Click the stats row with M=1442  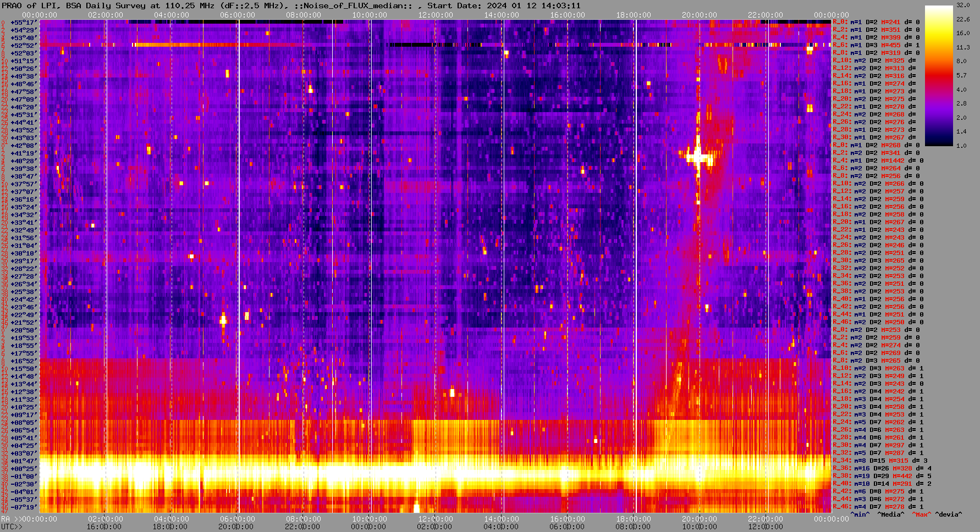878,160
